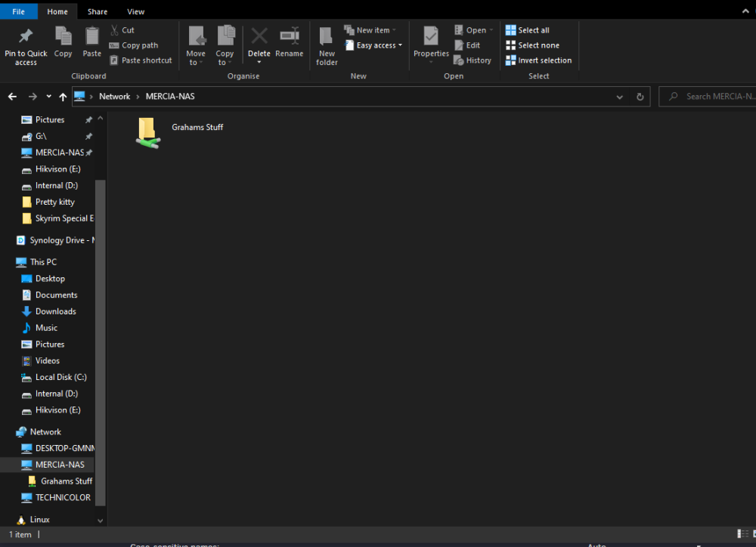Click MERCIA-NAS in the address bar
Viewport: 756px width, 547px height.
(170, 97)
